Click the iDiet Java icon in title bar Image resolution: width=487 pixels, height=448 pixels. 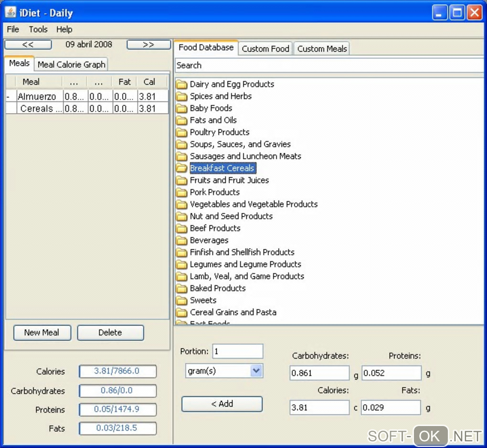11,12
